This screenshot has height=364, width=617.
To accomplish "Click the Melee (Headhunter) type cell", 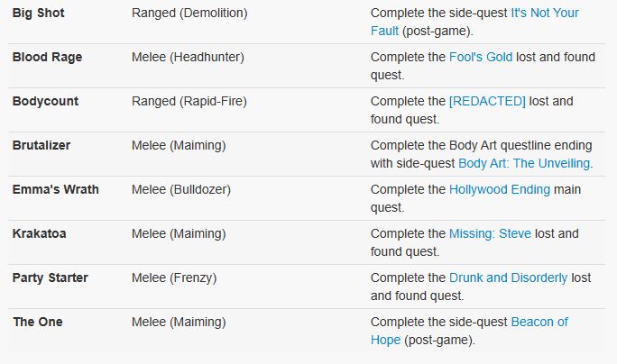I will (x=188, y=58).
